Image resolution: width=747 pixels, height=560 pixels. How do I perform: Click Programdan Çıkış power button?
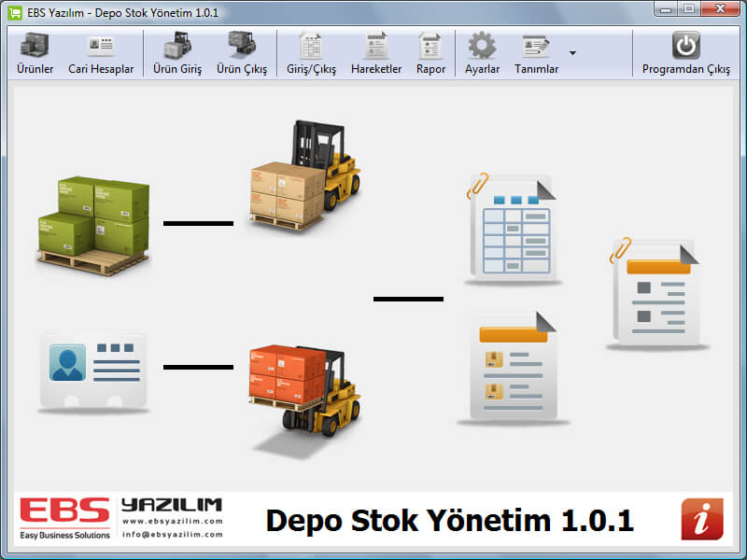[x=686, y=54]
